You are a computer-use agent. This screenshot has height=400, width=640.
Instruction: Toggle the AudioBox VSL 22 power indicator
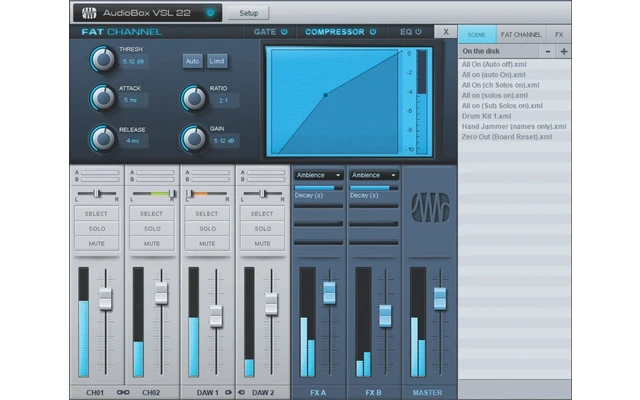coord(210,13)
